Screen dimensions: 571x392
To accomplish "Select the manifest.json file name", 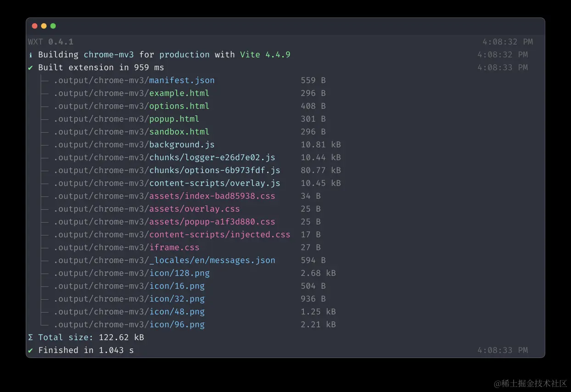I will click(x=182, y=80).
